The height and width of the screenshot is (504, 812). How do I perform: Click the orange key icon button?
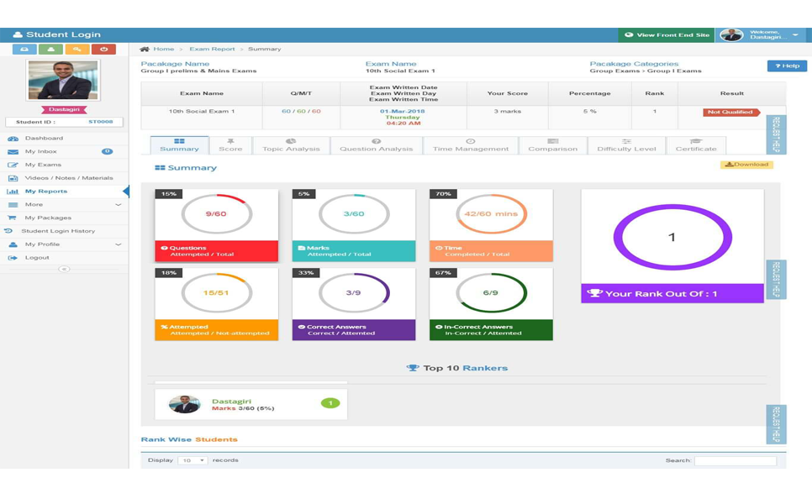(x=77, y=50)
